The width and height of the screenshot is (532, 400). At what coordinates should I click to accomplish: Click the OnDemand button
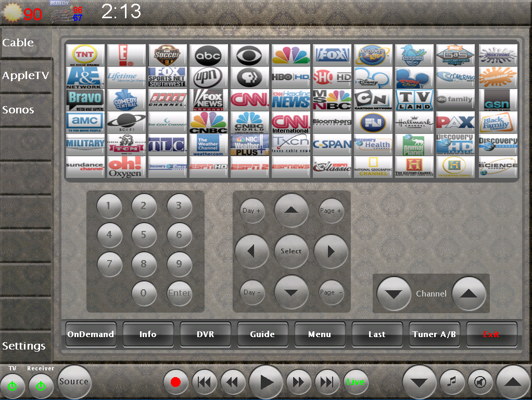coord(91,334)
